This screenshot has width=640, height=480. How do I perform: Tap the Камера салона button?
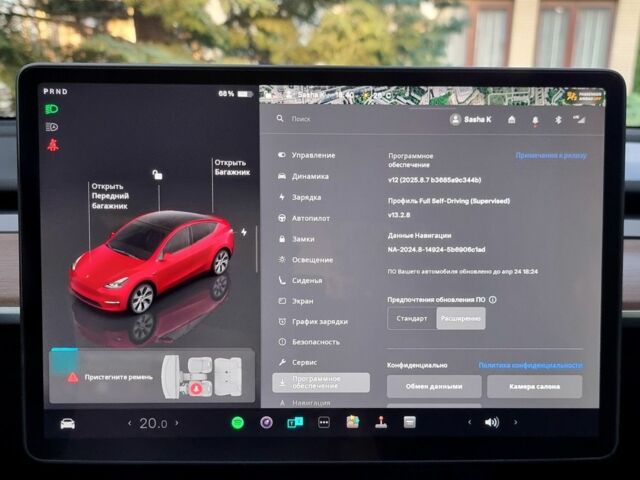coord(534,387)
